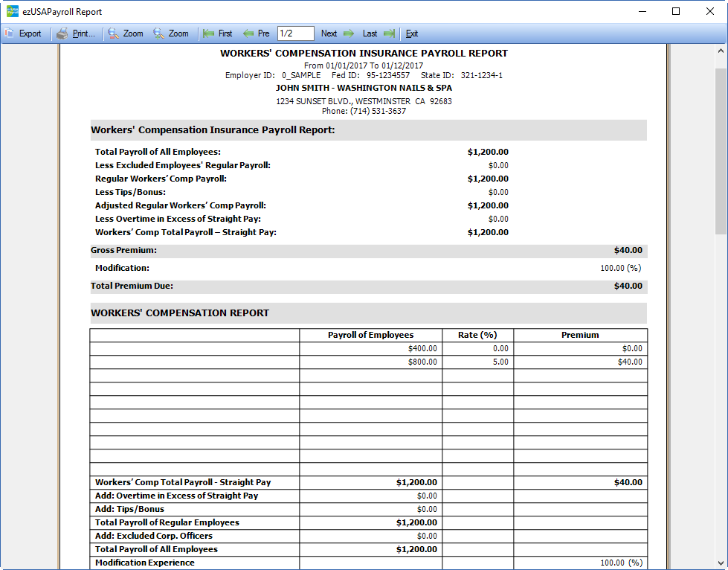
Task: Click the Export icon in the toolbar
Action: tap(10, 33)
